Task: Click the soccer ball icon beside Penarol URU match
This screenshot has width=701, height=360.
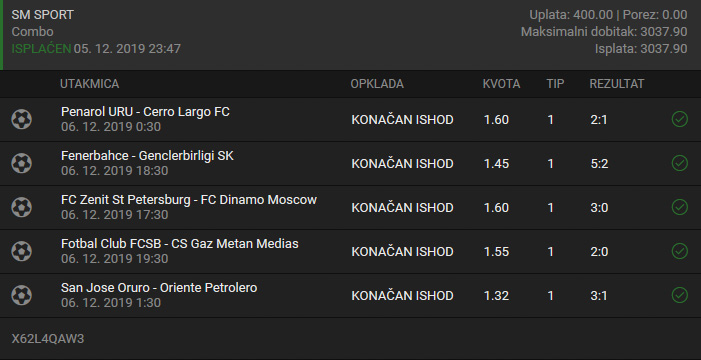Action: (21, 119)
